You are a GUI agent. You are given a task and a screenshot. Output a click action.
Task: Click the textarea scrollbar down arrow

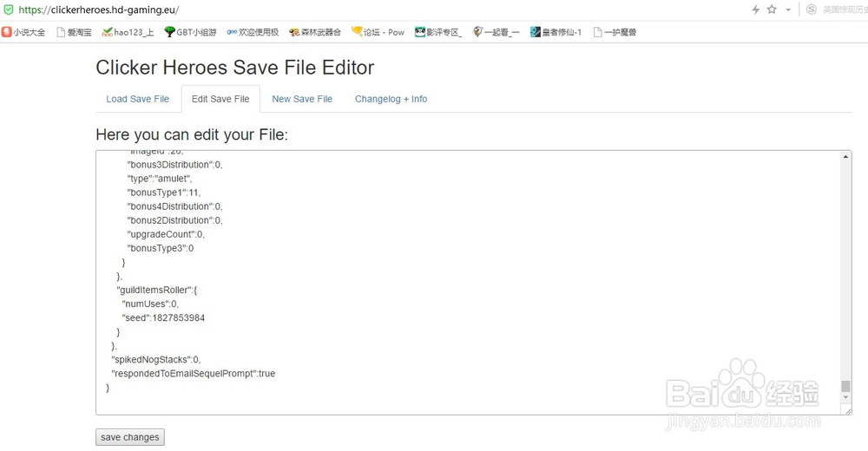tap(845, 397)
